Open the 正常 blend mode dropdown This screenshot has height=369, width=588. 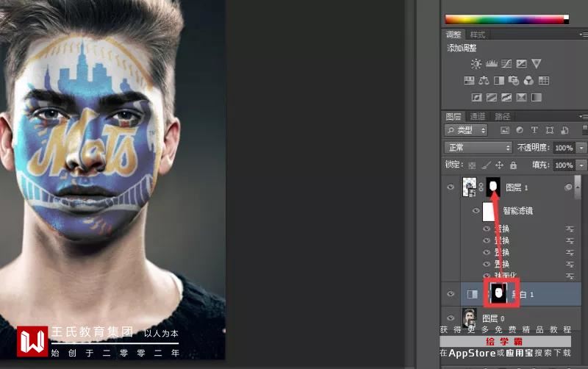click(x=478, y=147)
